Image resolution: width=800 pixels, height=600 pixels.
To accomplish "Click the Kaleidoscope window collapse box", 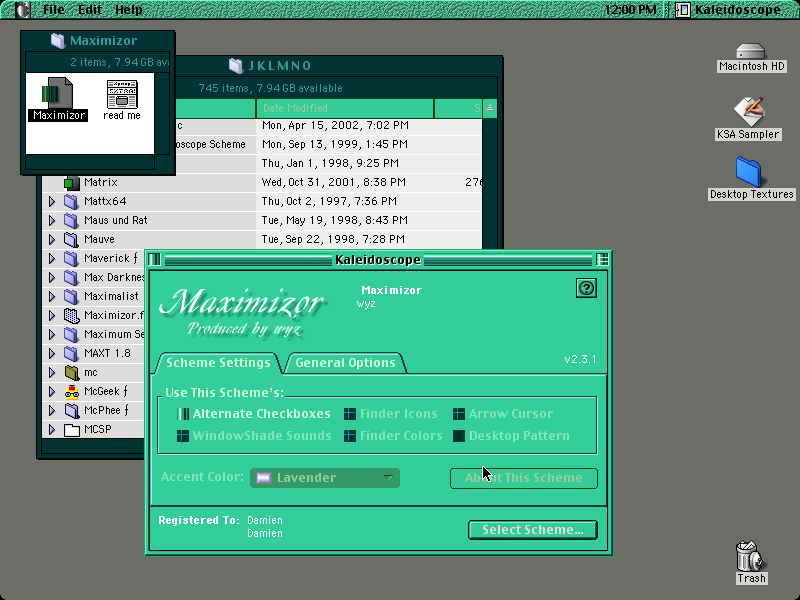I will 603,260.
